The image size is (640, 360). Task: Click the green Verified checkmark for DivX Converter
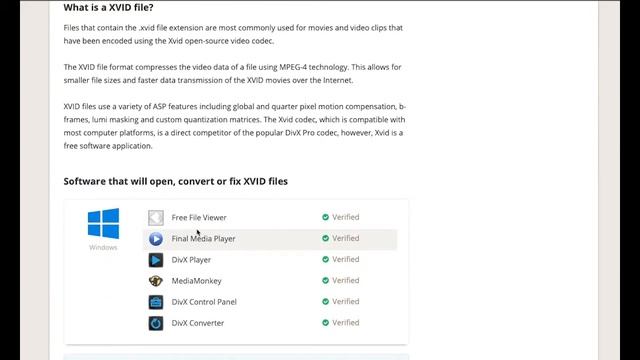pyautogui.click(x=325, y=323)
